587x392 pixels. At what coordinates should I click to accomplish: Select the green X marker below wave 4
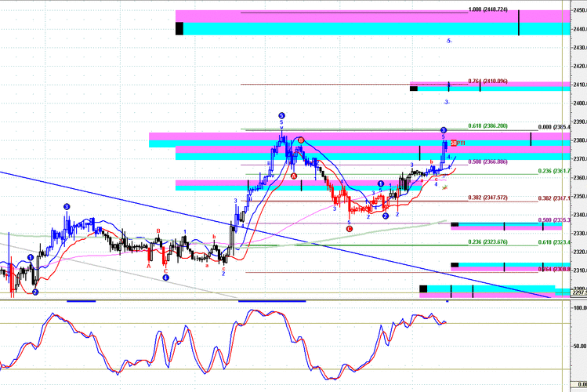(x=444, y=187)
